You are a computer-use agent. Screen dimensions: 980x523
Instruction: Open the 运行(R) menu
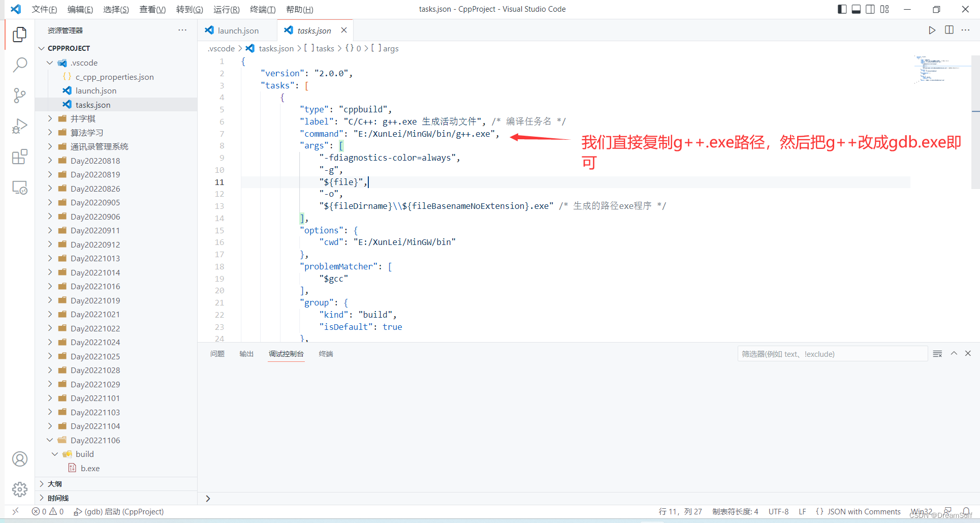click(227, 9)
